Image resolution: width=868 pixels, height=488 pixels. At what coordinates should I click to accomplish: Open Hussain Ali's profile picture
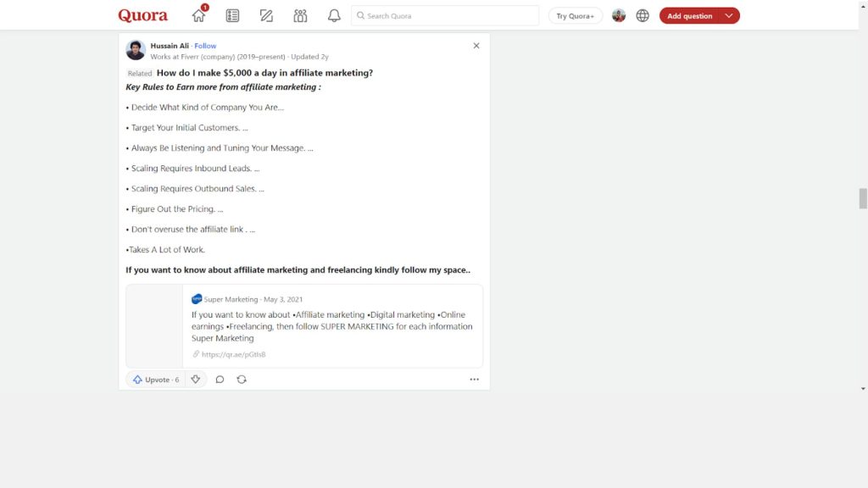tap(136, 50)
